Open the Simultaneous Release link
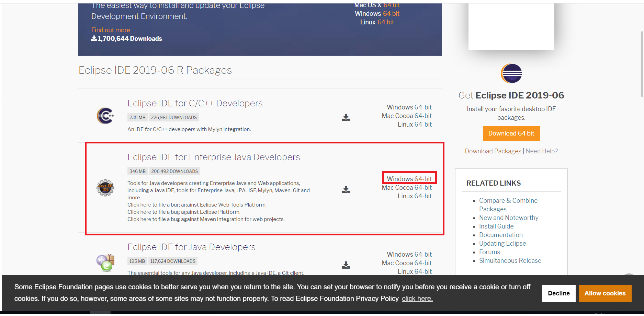 coord(510,260)
